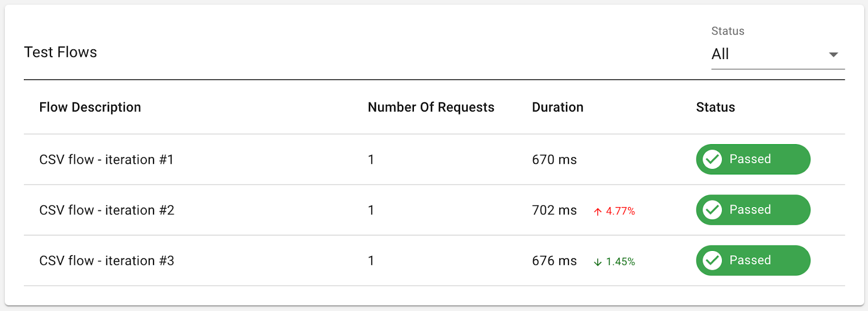The width and height of the screenshot is (868, 311).
Task: Click the Duration column header
Action: [557, 107]
